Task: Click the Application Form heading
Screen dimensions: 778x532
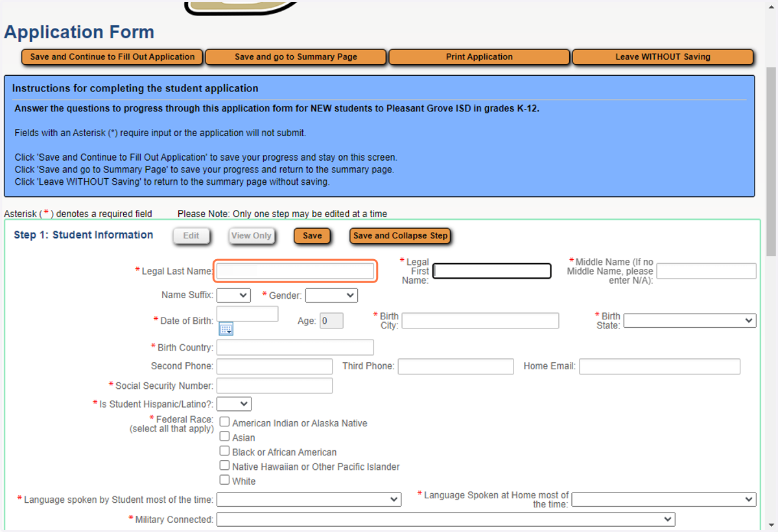Action: 79,32
